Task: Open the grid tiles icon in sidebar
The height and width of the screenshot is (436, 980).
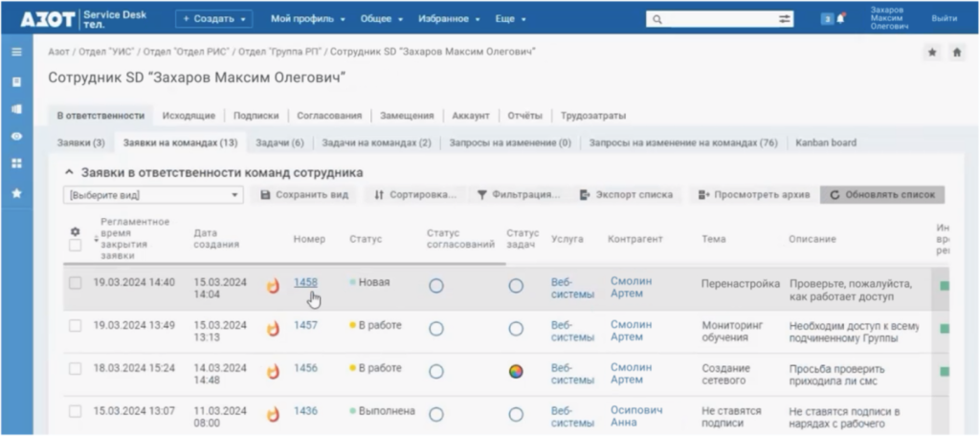Action: (16, 163)
